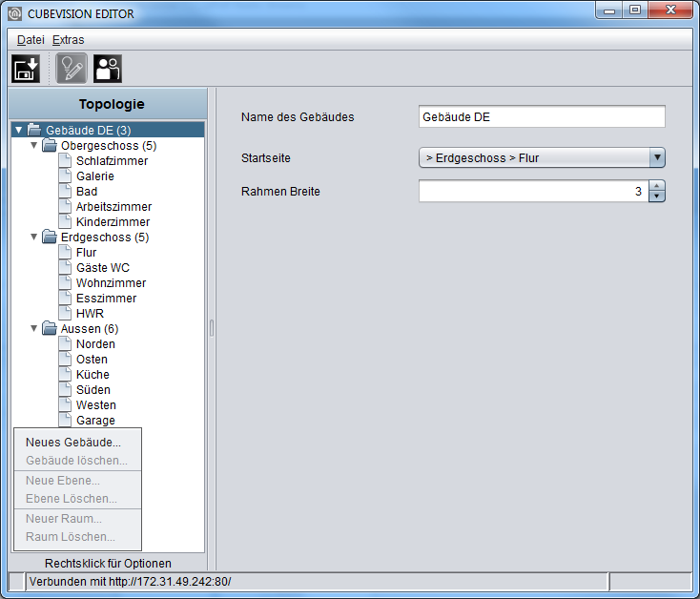Click the page icon beside Gäste WC
Viewport: 700px width, 599px height.
point(65,267)
